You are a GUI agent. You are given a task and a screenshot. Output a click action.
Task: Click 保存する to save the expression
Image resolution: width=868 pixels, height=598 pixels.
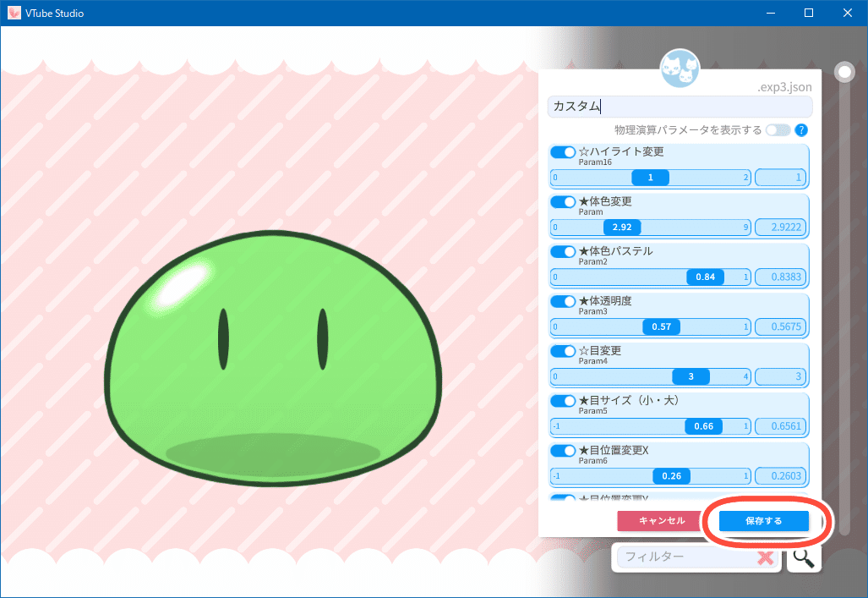[x=763, y=521]
